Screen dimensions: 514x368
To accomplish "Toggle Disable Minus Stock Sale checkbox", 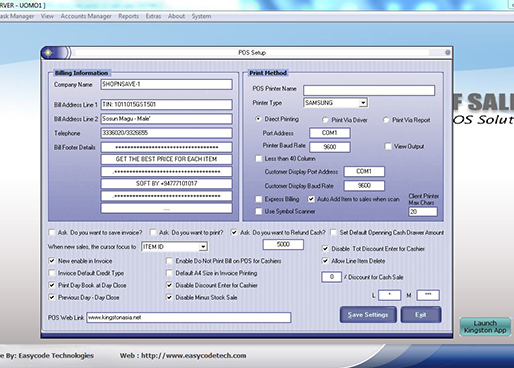I will click(x=169, y=297).
